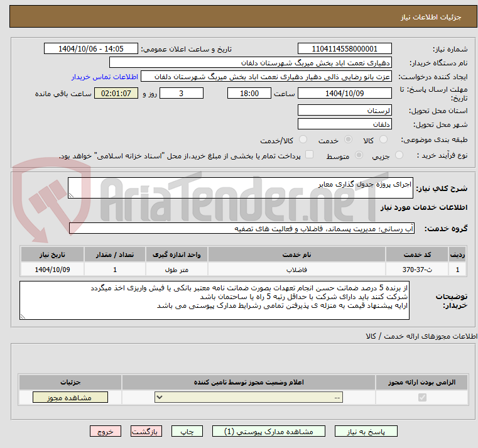Viewport: 478px width, 448px height.
Task: Select the متوسط purchase type radio
Action: coord(359,155)
